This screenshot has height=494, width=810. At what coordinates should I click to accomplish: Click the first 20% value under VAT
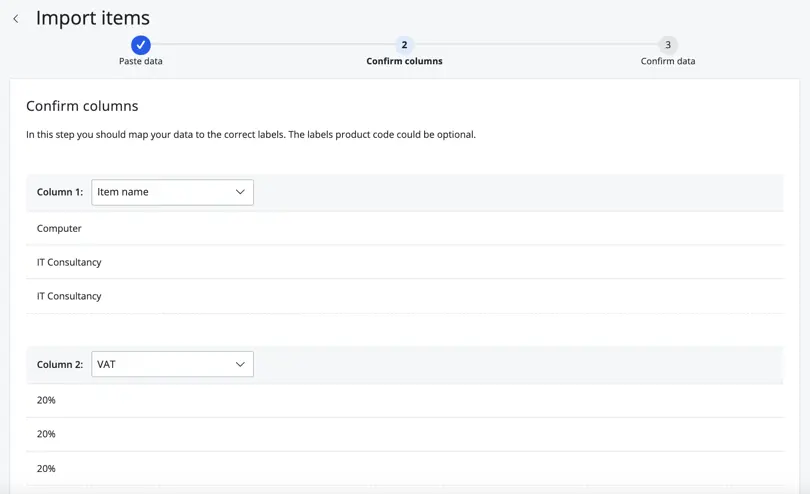click(46, 400)
